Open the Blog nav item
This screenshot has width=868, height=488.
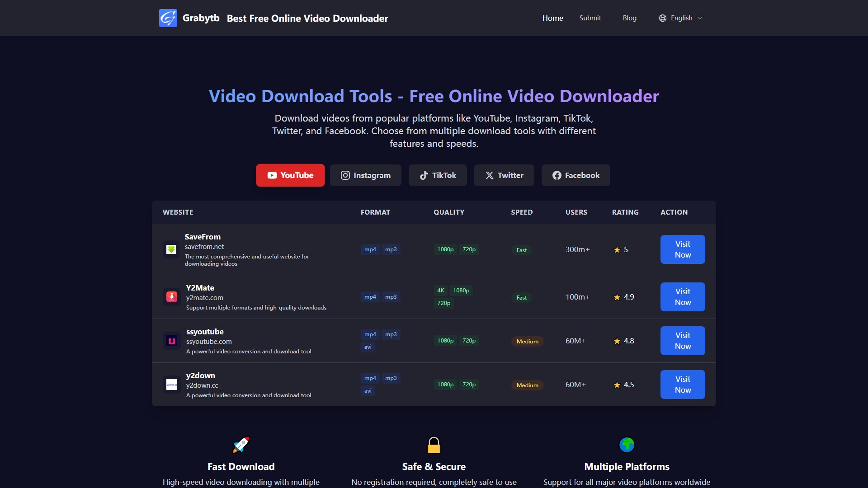[629, 18]
